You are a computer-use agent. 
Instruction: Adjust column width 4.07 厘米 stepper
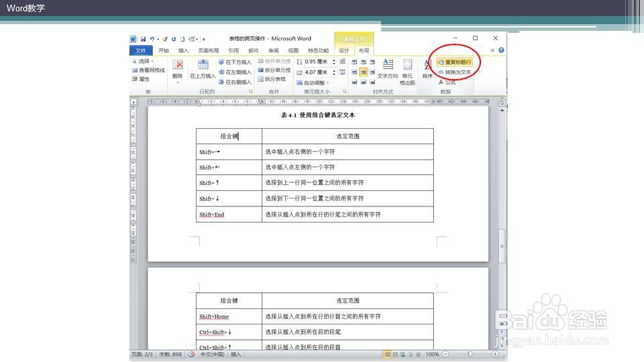click(334, 72)
